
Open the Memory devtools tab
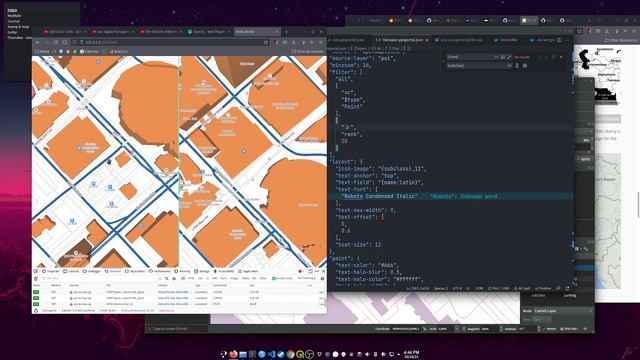point(182,271)
